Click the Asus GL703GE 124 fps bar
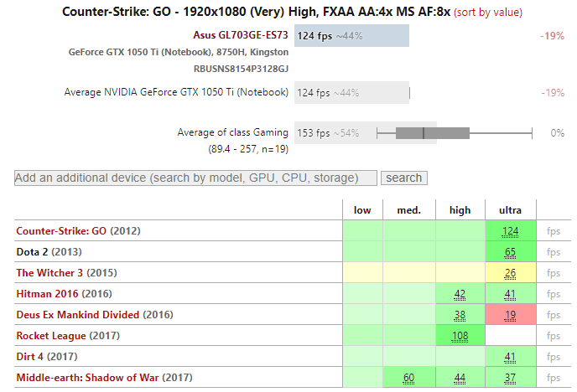This screenshot has height=392, width=577. tap(351, 36)
